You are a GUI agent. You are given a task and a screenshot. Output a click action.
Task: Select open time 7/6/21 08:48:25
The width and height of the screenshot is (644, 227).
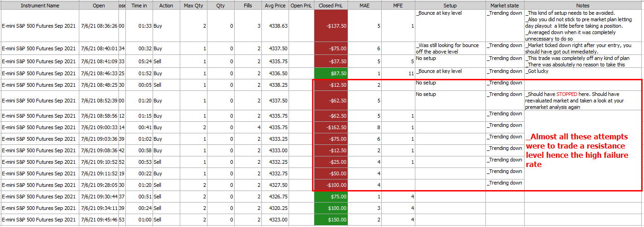tap(99, 85)
